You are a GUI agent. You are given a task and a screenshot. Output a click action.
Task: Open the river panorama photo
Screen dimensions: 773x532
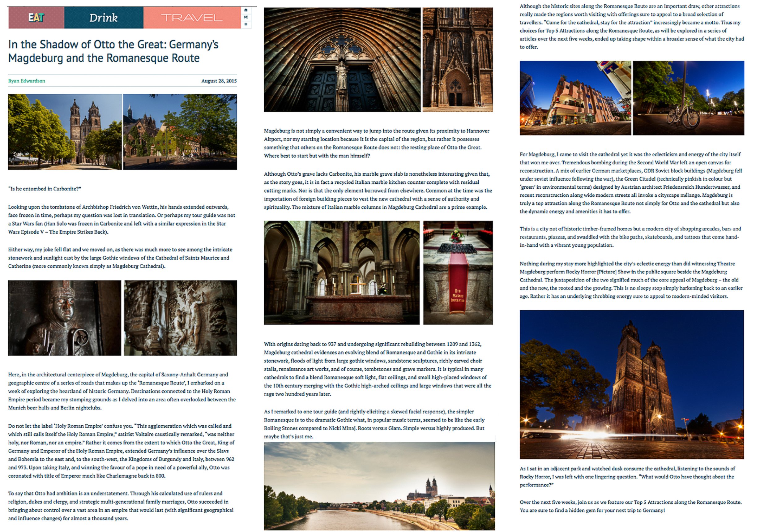click(x=379, y=486)
